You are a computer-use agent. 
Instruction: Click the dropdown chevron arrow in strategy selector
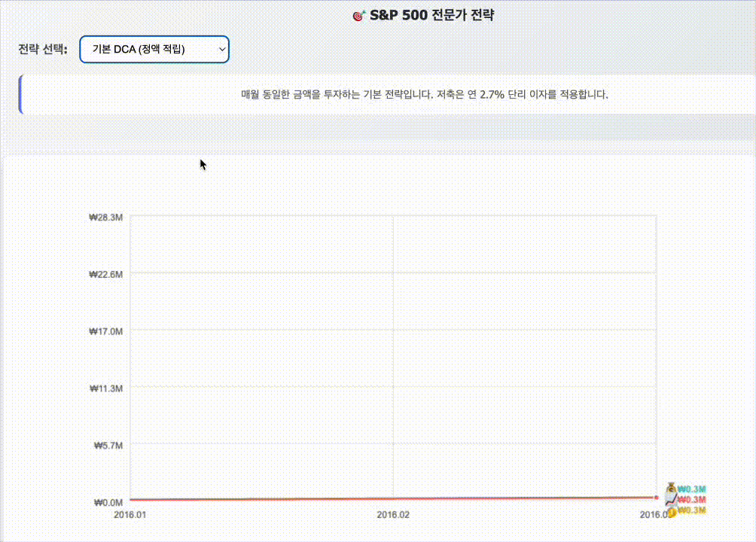222,49
